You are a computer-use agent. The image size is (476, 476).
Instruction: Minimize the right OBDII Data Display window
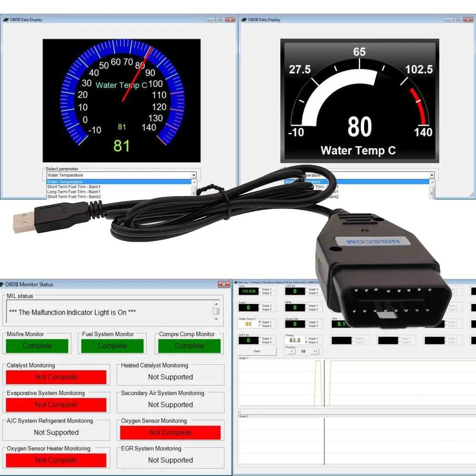click(x=448, y=20)
